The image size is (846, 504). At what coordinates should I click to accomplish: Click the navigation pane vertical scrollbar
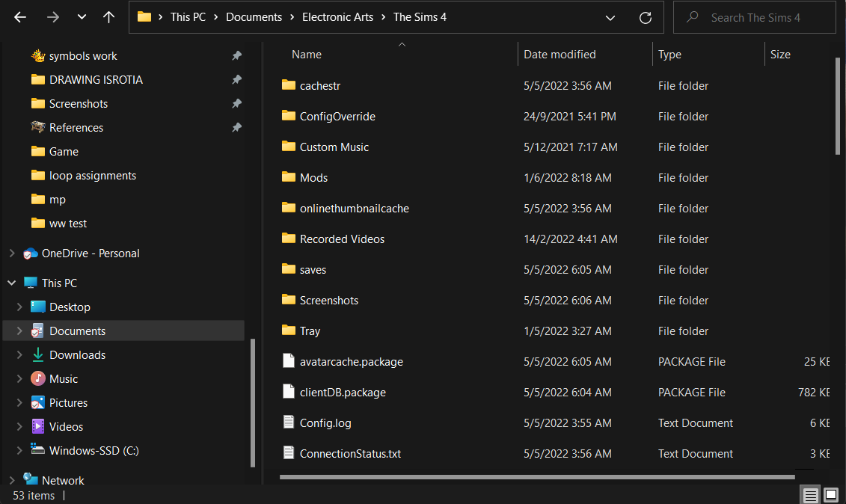click(253, 402)
